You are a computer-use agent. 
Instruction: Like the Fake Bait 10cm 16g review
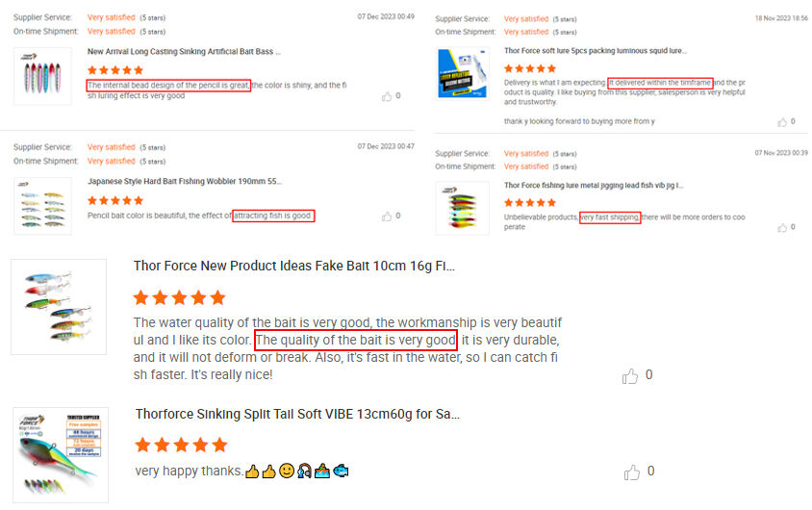tap(630, 376)
